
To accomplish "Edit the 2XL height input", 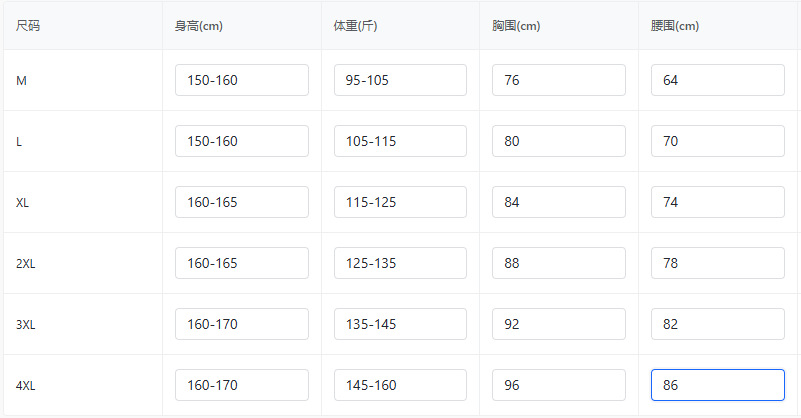I will pos(241,263).
